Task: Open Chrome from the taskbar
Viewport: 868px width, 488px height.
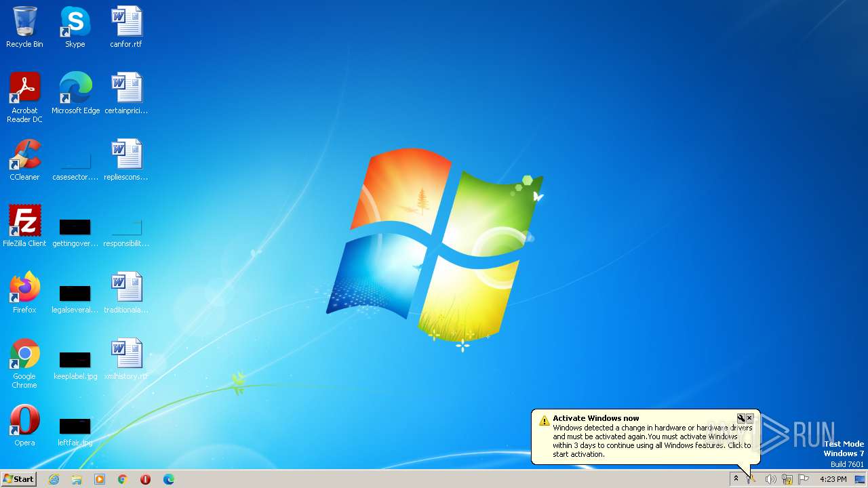Action: pos(123,479)
